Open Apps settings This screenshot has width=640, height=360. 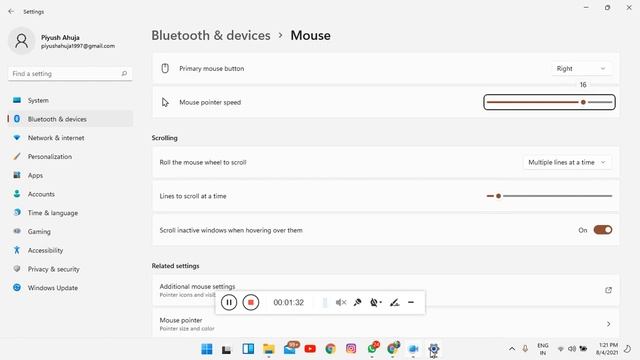click(70, 175)
